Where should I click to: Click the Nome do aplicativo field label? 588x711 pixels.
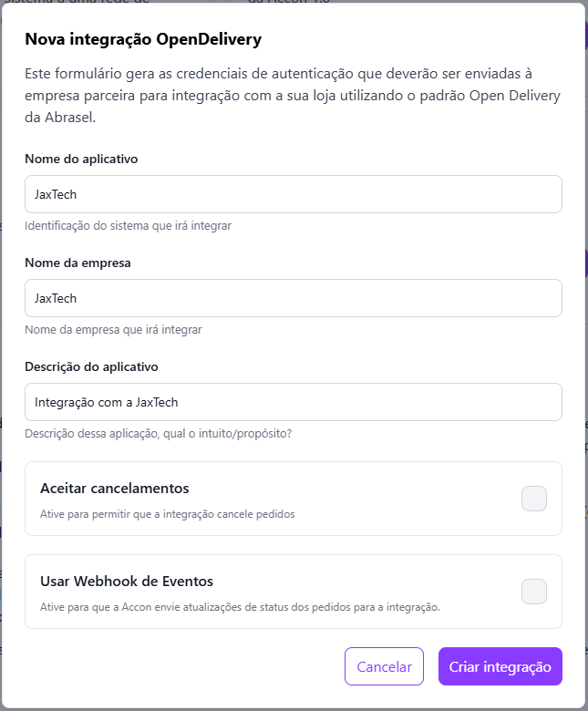pos(81,159)
